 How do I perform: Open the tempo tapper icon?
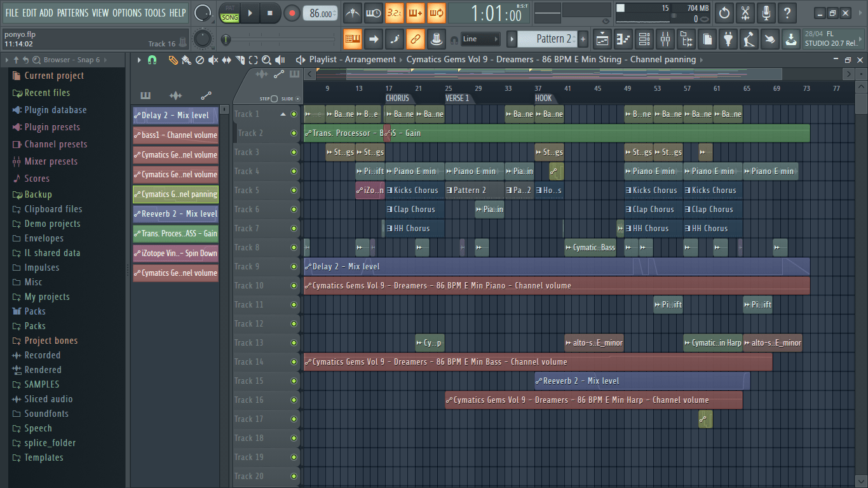tap(749, 39)
